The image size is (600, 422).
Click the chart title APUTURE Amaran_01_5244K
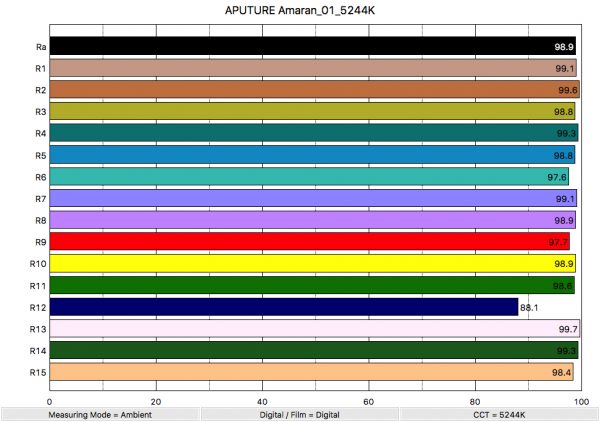pyautogui.click(x=300, y=12)
